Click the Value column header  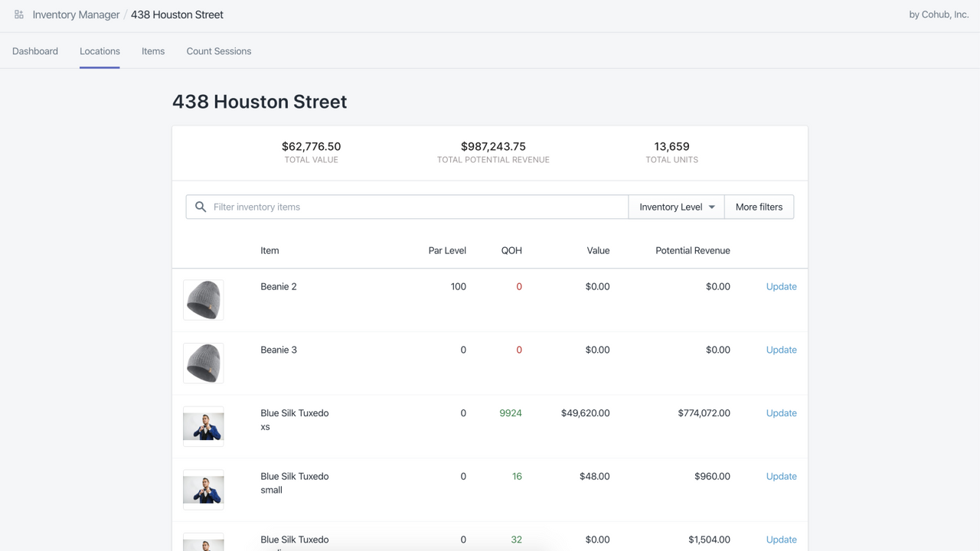pos(598,250)
